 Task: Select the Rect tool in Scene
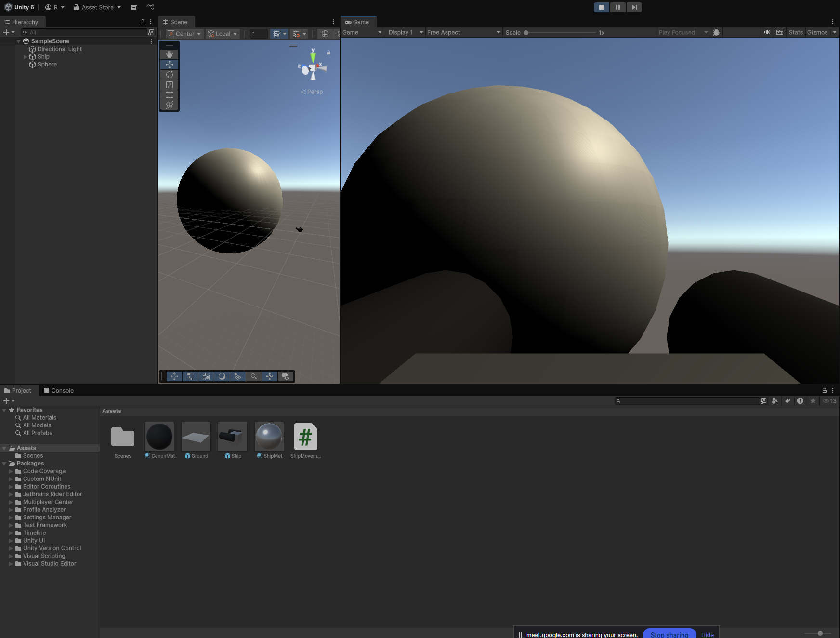[170, 95]
